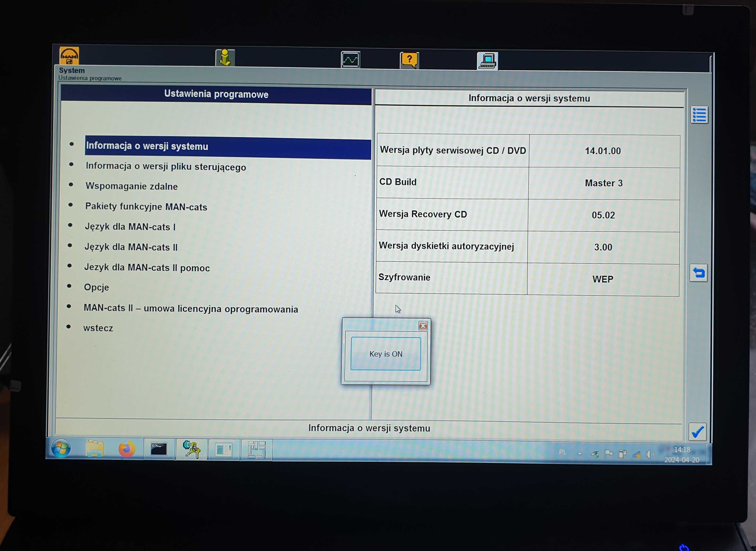
Task: Close the Key is ON popup
Action: [x=423, y=326]
